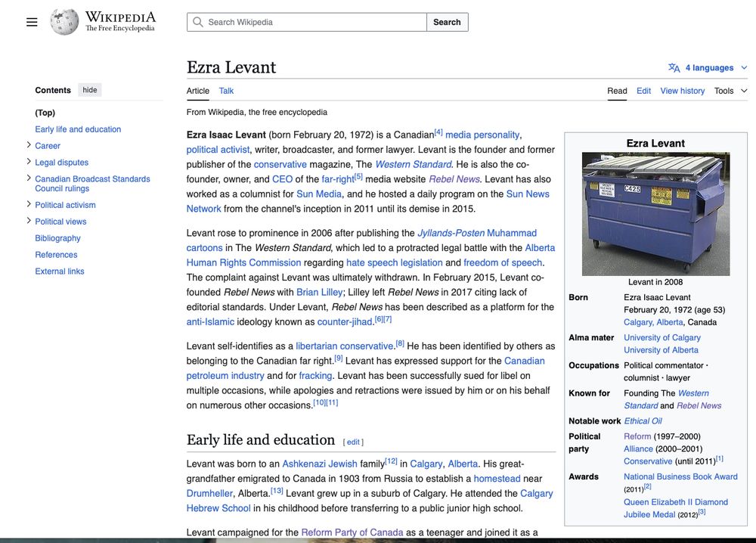Image resolution: width=756 pixels, height=543 pixels.
Task: Open the National Business Book Award link
Action: click(680, 476)
